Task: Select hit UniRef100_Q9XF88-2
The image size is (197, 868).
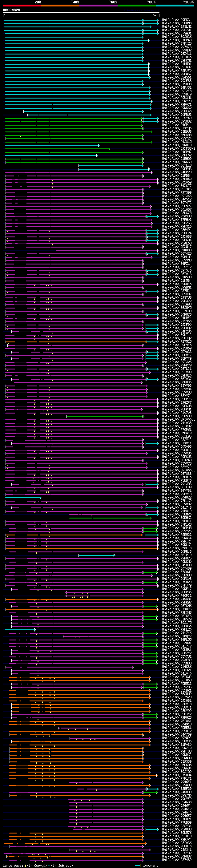Action: pos(179,149)
